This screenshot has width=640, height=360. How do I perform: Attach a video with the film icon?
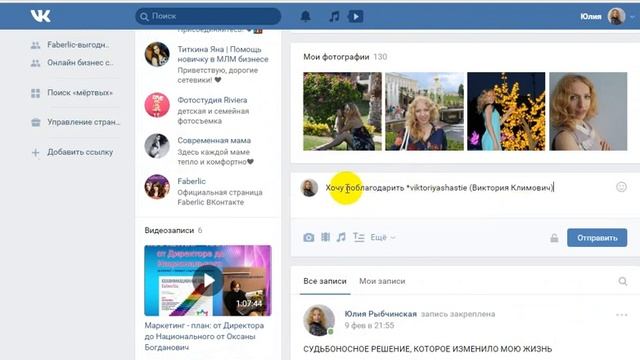click(325, 237)
